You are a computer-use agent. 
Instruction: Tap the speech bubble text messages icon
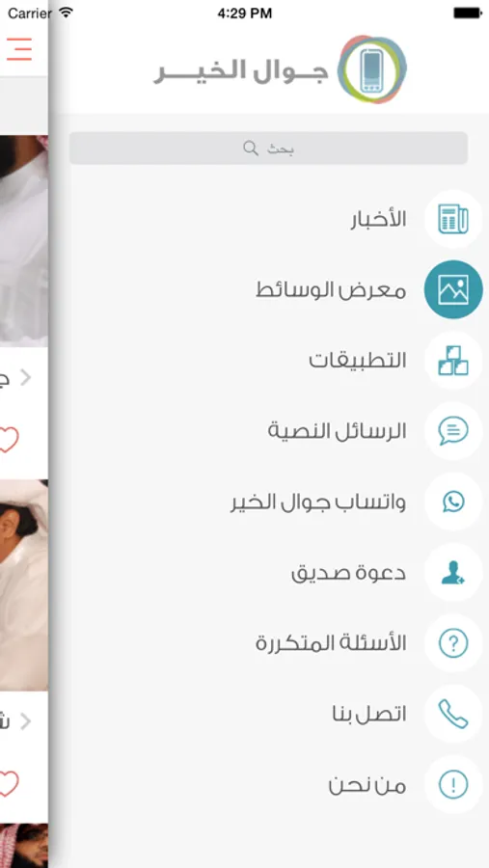[453, 431]
